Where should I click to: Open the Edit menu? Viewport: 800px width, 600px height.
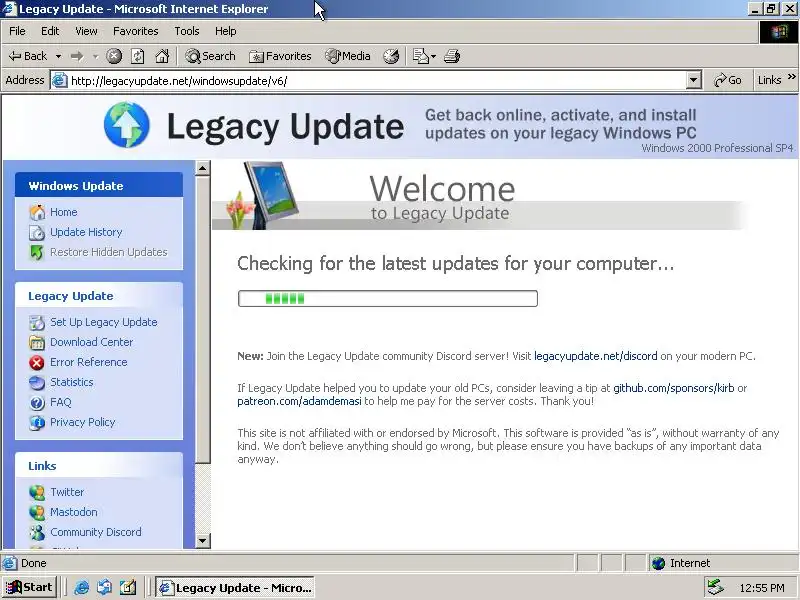(50, 31)
